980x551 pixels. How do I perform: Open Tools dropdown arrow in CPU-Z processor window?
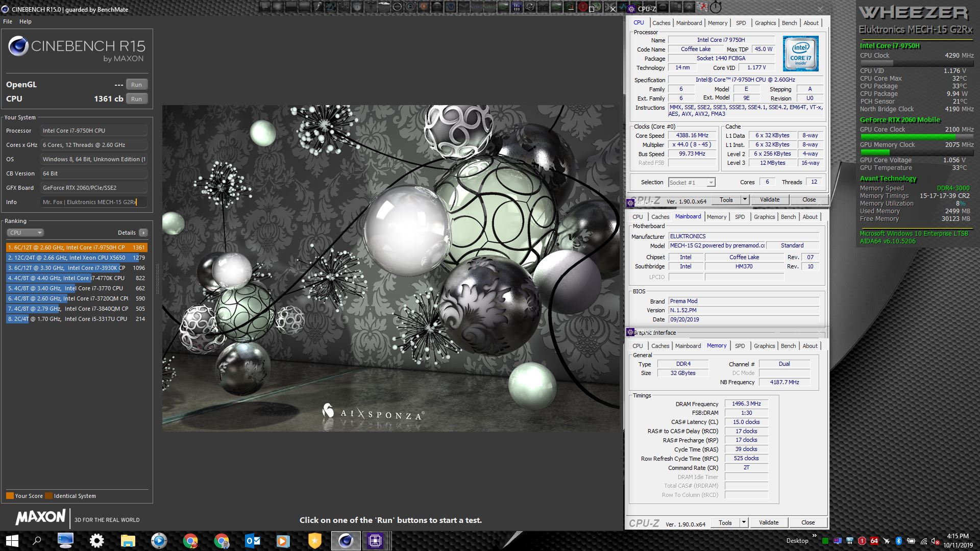[x=745, y=199]
